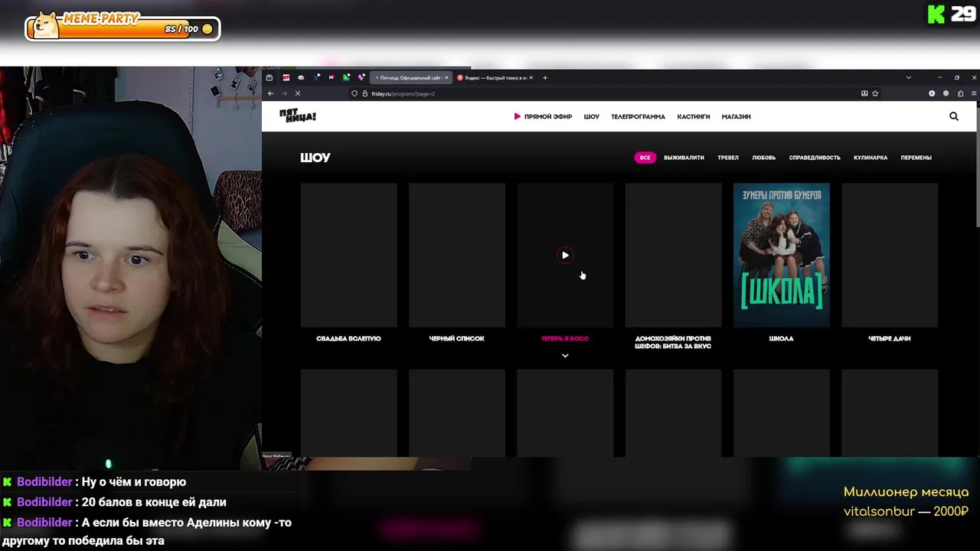
Task: Open the Четыре дачи show title
Action: pyautogui.click(x=890, y=338)
